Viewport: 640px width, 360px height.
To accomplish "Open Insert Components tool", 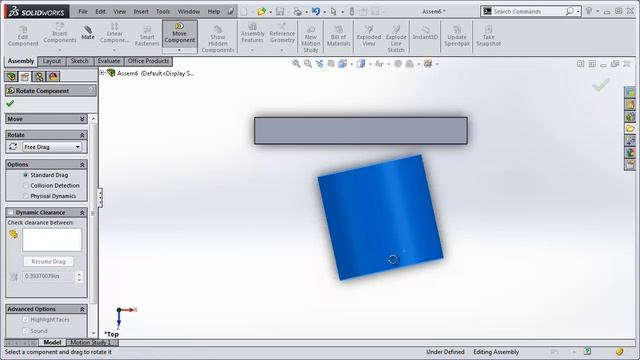I will [x=60, y=33].
